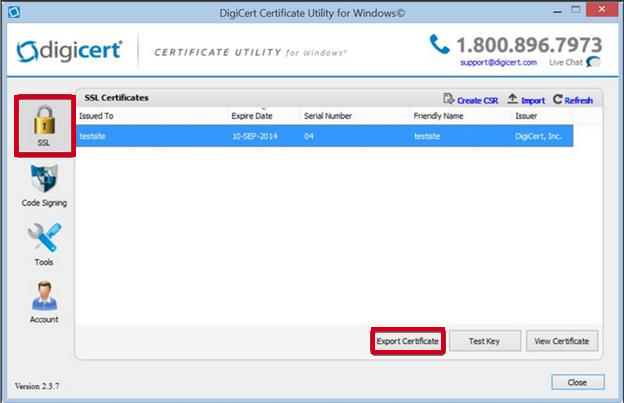Click the DigiCert app icon in title bar

[x=14, y=12]
